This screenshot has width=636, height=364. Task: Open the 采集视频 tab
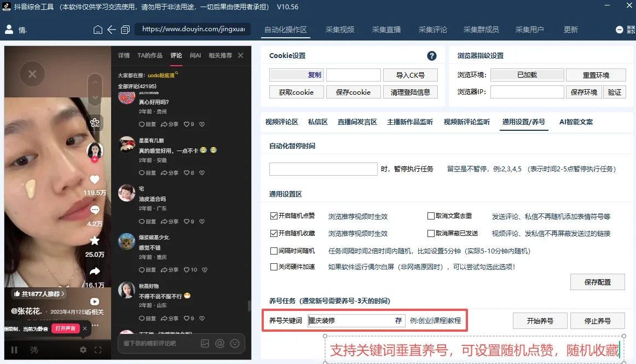coord(339,30)
